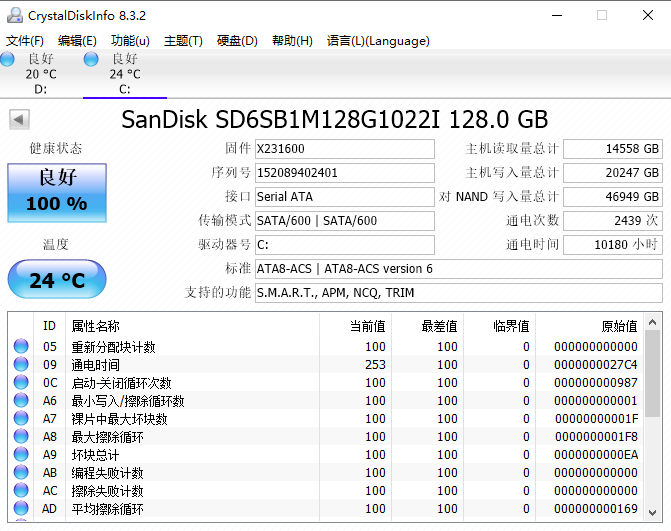This screenshot has height=531, width=671.
Task: Click scroll up arrow in attribute list
Action: pyautogui.click(x=653, y=322)
